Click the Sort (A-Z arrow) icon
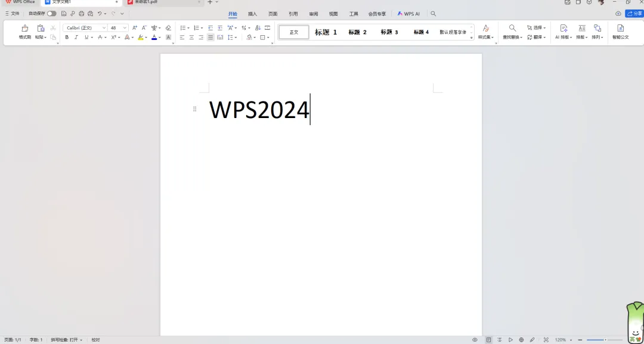This screenshot has width=644, height=344. tap(258, 28)
